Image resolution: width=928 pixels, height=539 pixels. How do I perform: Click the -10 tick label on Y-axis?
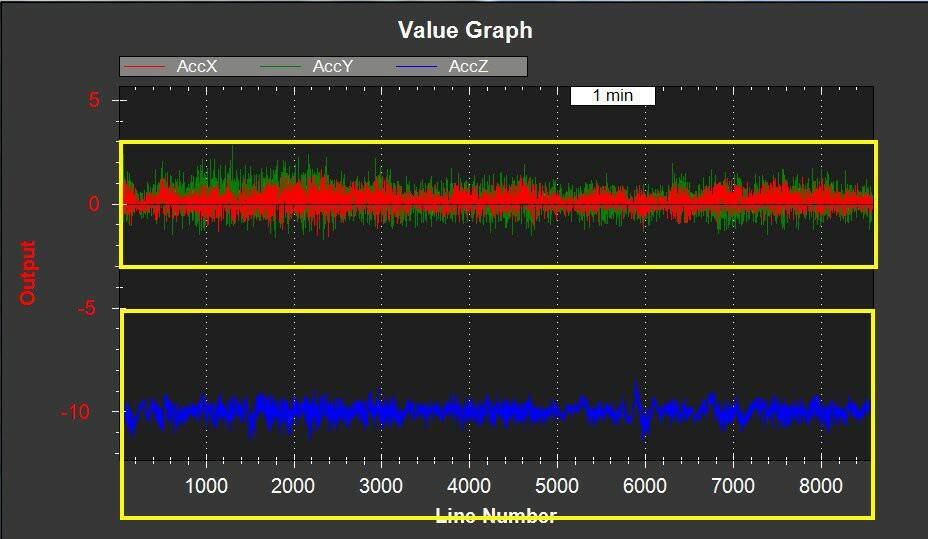[85, 412]
